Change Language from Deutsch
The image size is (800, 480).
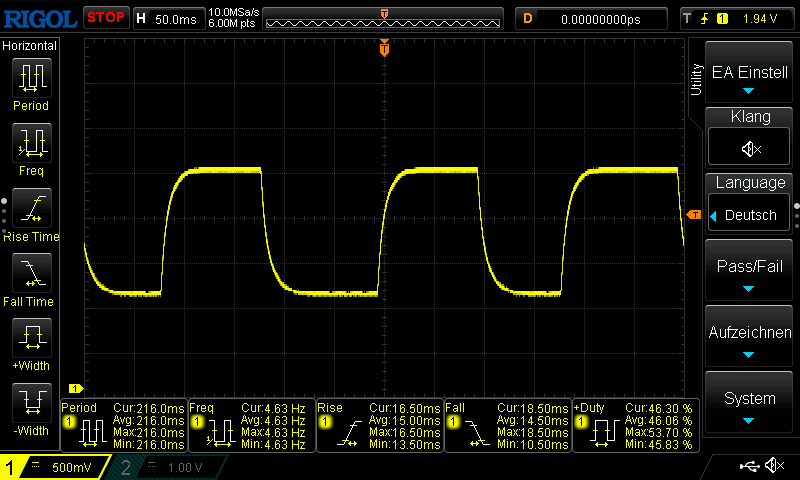(x=750, y=215)
